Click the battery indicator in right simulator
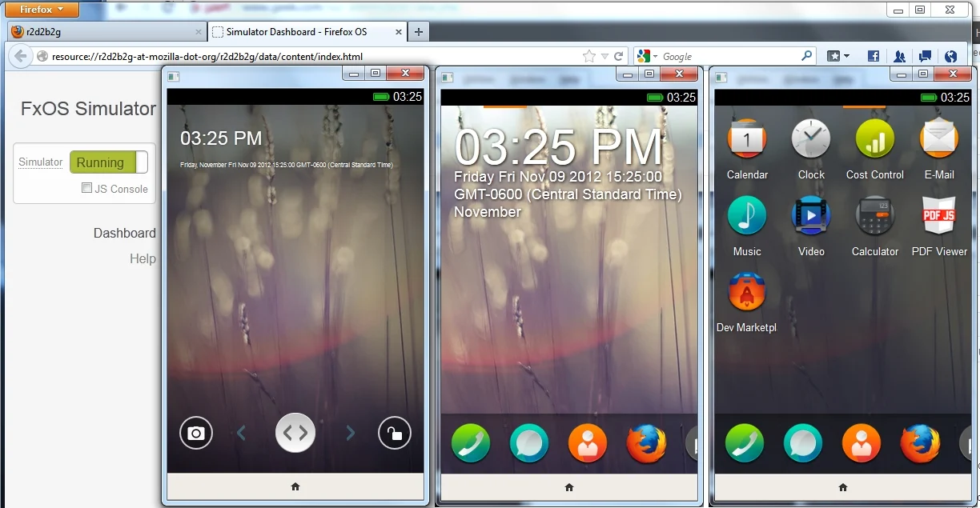 coord(929,98)
